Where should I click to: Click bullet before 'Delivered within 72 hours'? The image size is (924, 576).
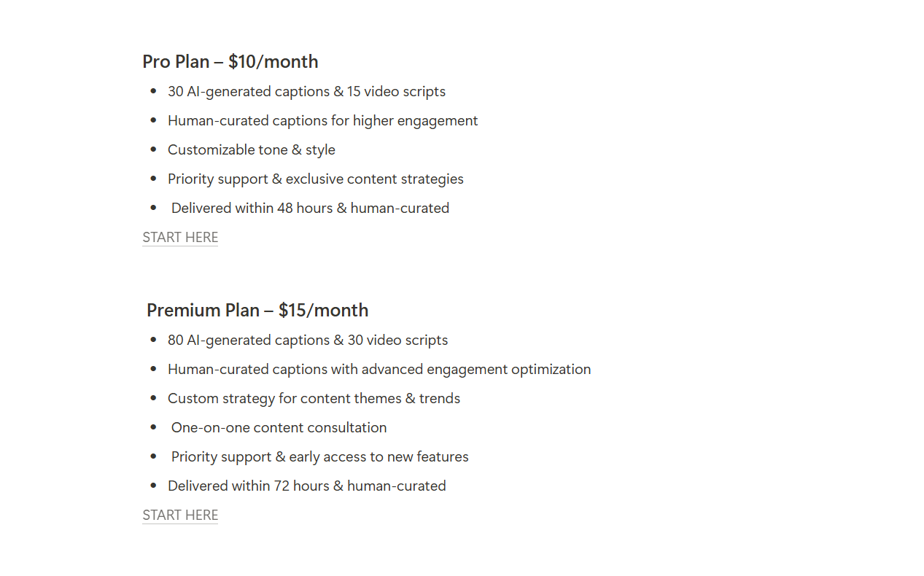pyautogui.click(x=153, y=486)
